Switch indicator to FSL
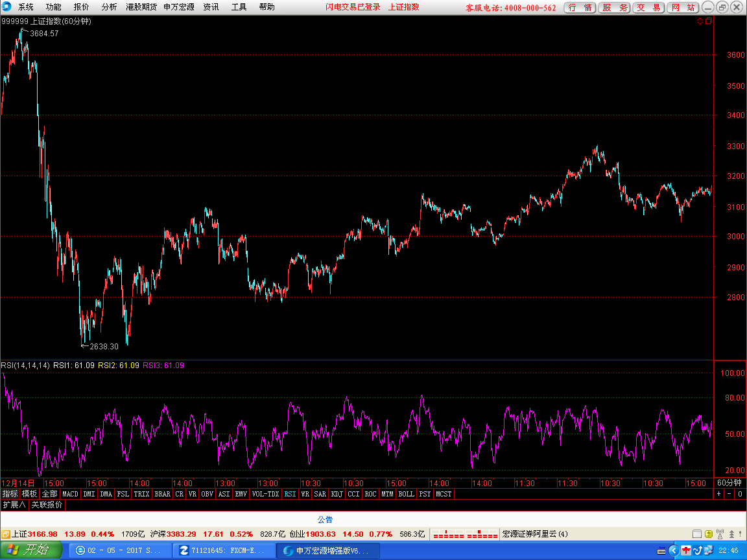 (x=123, y=494)
